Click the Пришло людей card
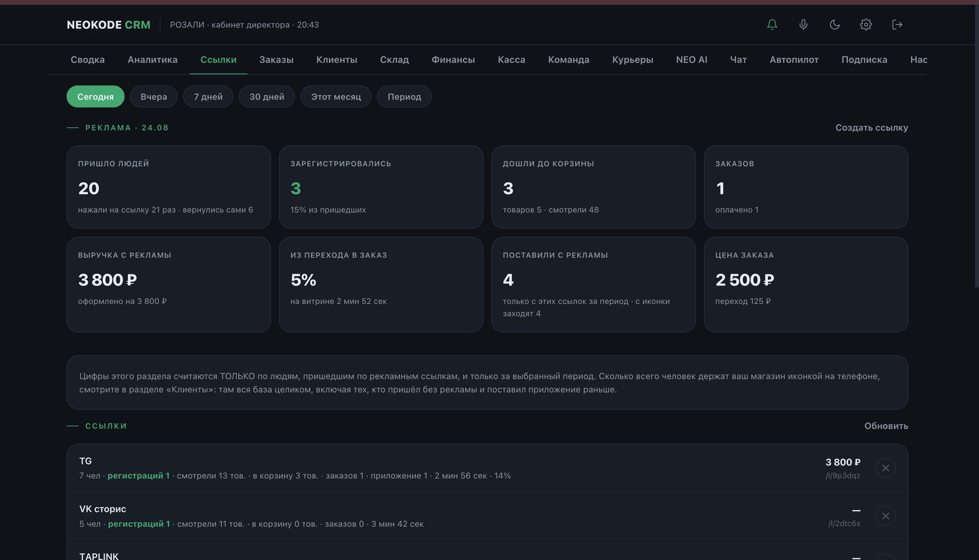This screenshot has width=979, height=560. coord(169,187)
